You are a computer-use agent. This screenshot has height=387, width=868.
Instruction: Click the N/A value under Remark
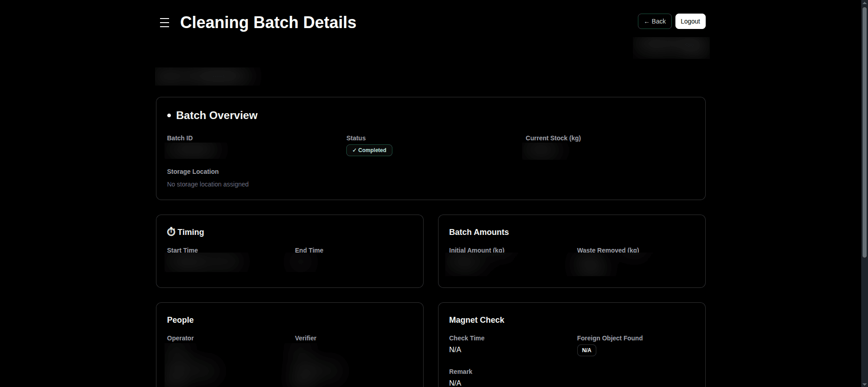[455, 383]
